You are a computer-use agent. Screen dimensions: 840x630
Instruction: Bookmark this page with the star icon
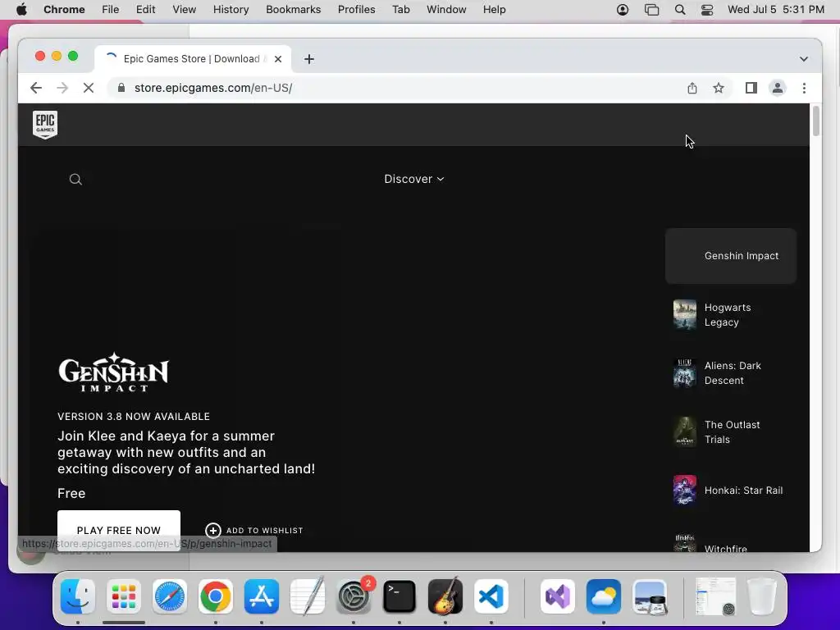click(x=719, y=88)
